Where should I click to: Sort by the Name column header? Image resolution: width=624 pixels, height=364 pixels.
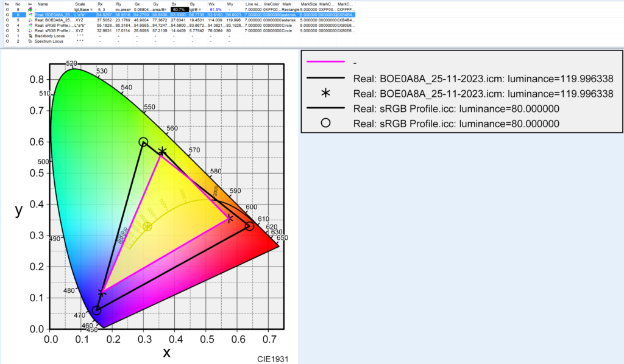point(43,4)
